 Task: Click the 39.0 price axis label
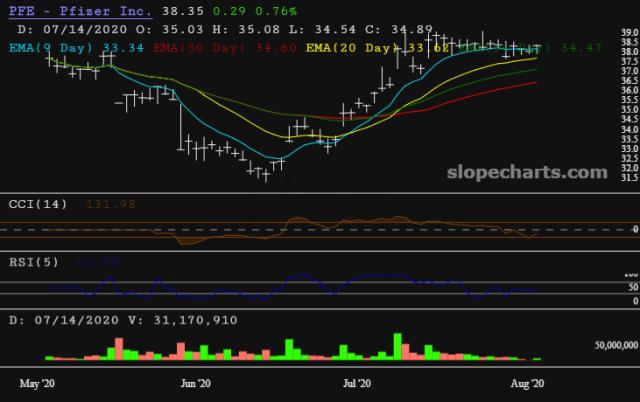(629, 33)
